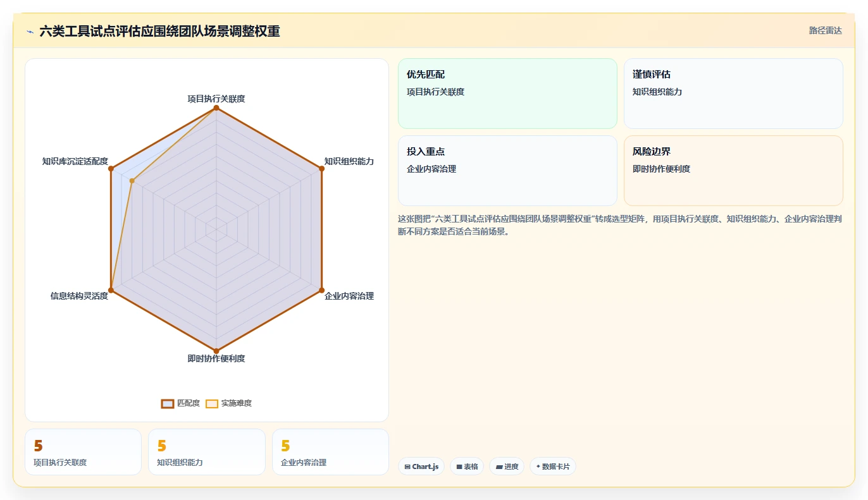Click the 实施难度 legend label

pyautogui.click(x=236, y=403)
